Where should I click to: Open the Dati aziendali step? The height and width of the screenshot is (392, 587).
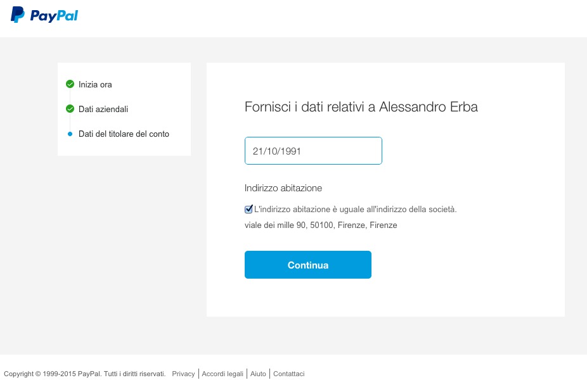pos(103,109)
